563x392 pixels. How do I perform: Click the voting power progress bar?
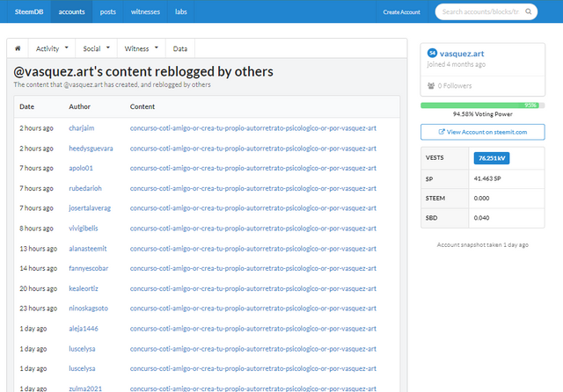tap(483, 105)
